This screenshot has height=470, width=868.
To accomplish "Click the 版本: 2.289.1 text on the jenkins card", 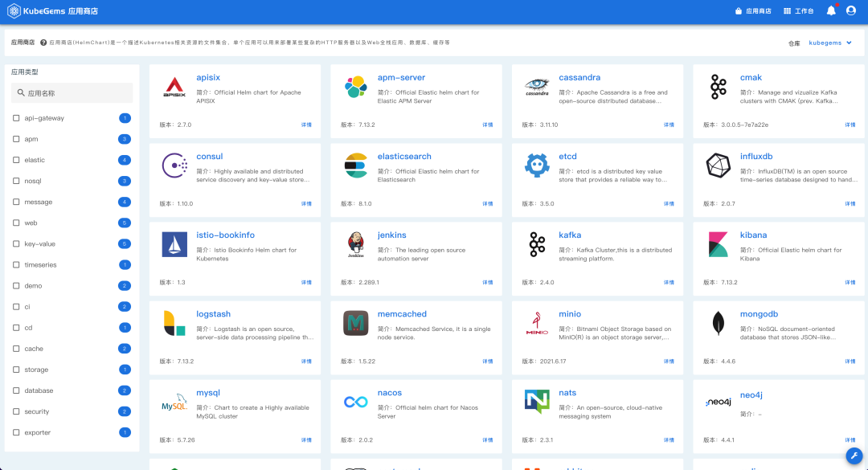I will pos(360,282).
